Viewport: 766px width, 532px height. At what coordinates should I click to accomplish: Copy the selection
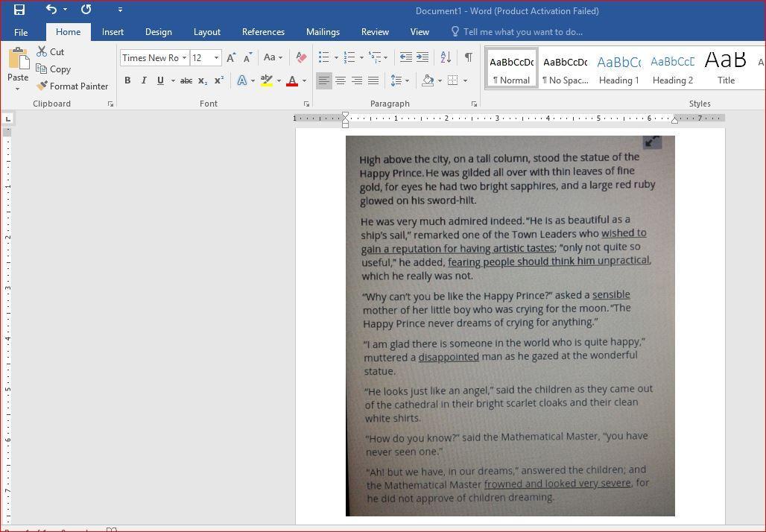53,69
